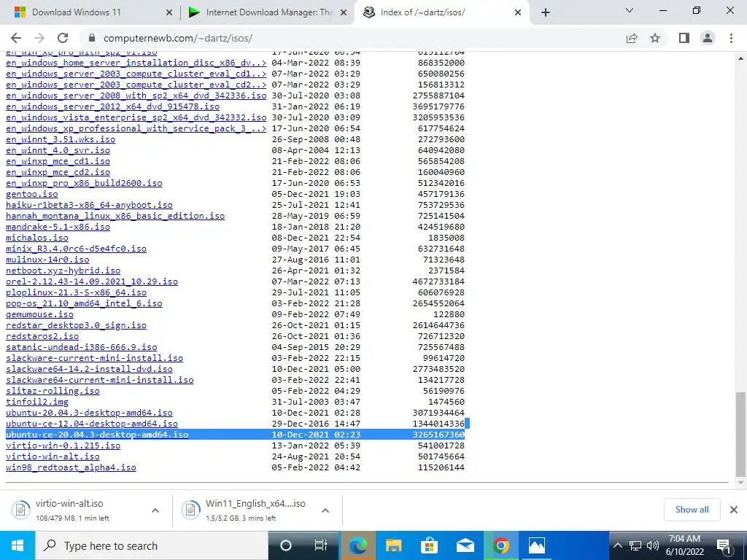Open Microsoft Store from taskbar
The height and width of the screenshot is (560, 747).
click(429, 545)
